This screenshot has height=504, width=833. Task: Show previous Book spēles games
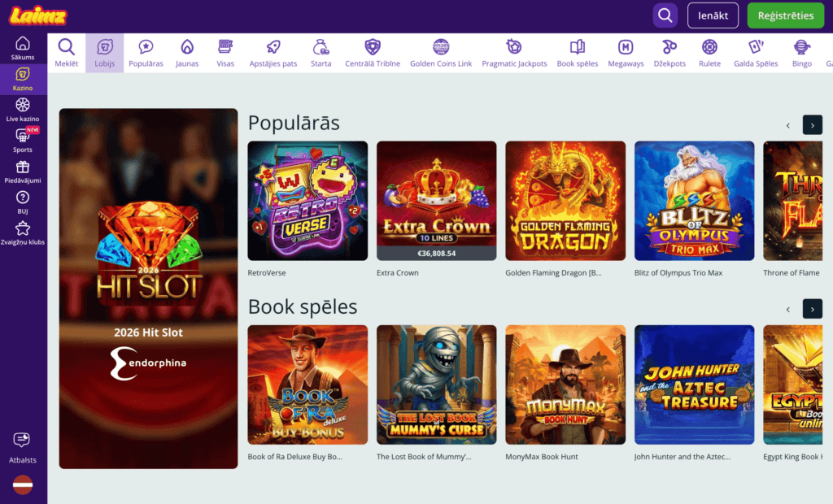[x=787, y=309]
